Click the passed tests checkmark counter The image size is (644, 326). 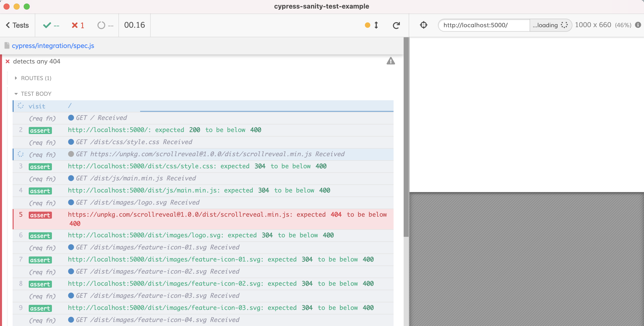click(x=51, y=25)
